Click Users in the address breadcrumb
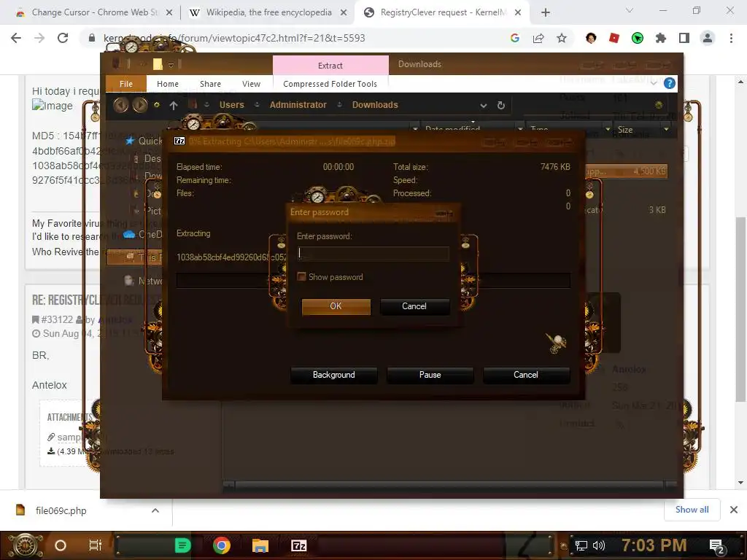The height and width of the screenshot is (560, 747). [x=231, y=105]
